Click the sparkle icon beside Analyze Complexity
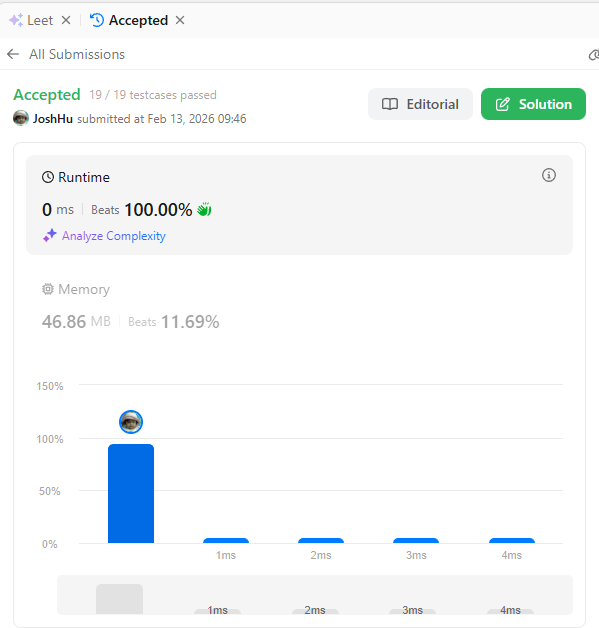The width and height of the screenshot is (599, 628). (50, 236)
